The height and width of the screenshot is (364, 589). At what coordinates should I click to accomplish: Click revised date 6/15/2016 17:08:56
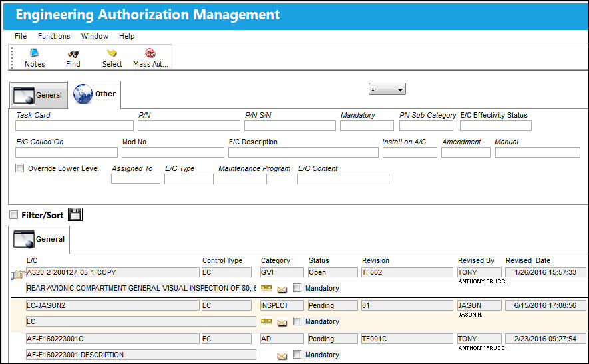pyautogui.click(x=546, y=305)
